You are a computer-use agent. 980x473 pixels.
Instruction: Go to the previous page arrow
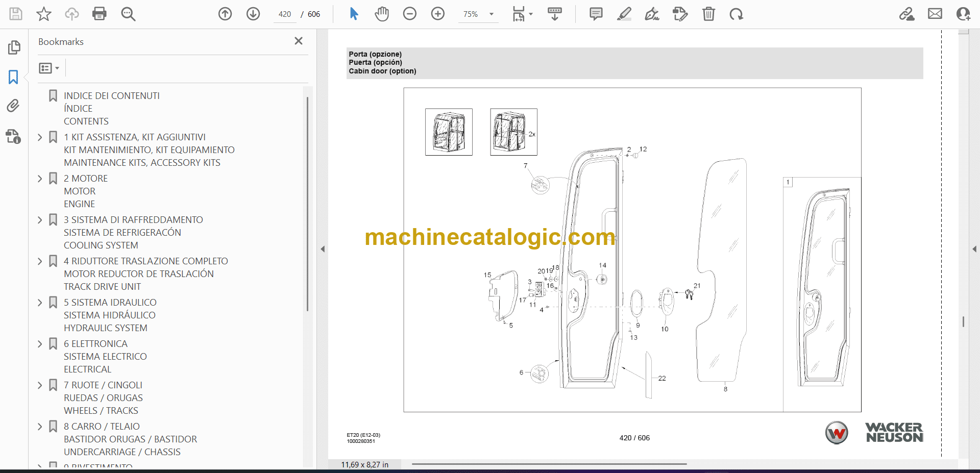pyautogui.click(x=225, y=14)
